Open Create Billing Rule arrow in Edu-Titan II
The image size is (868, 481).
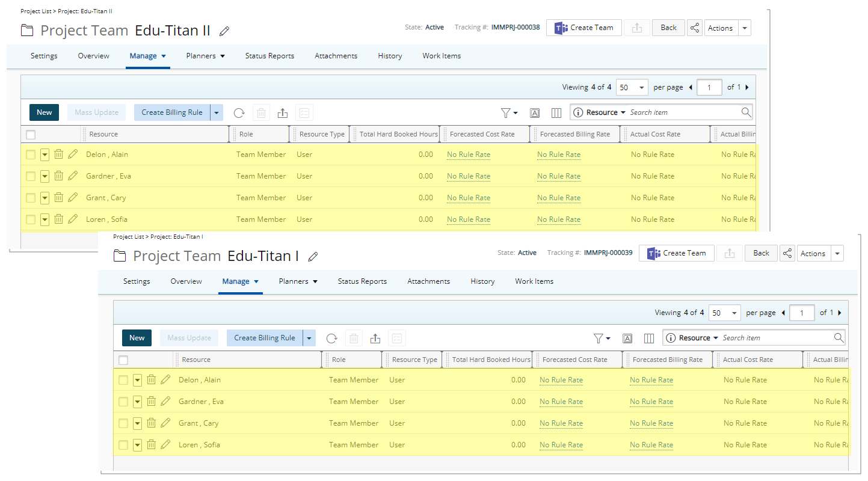(217, 112)
